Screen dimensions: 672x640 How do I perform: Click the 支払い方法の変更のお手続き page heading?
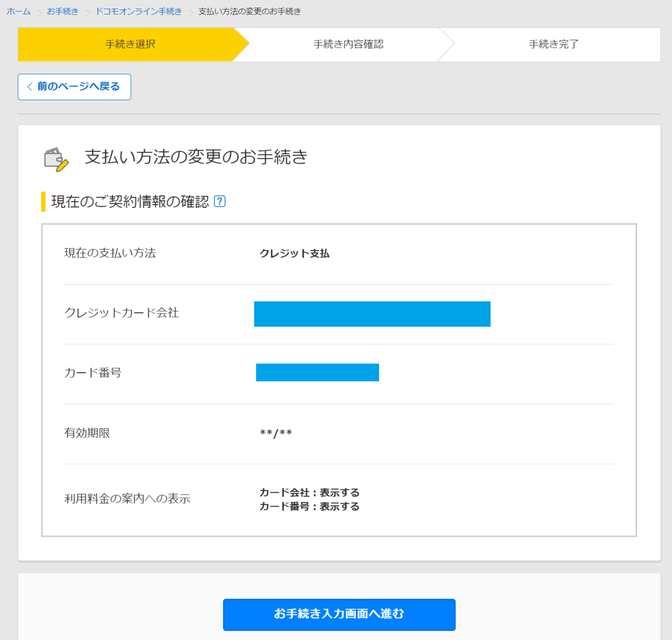pyautogui.click(x=195, y=158)
